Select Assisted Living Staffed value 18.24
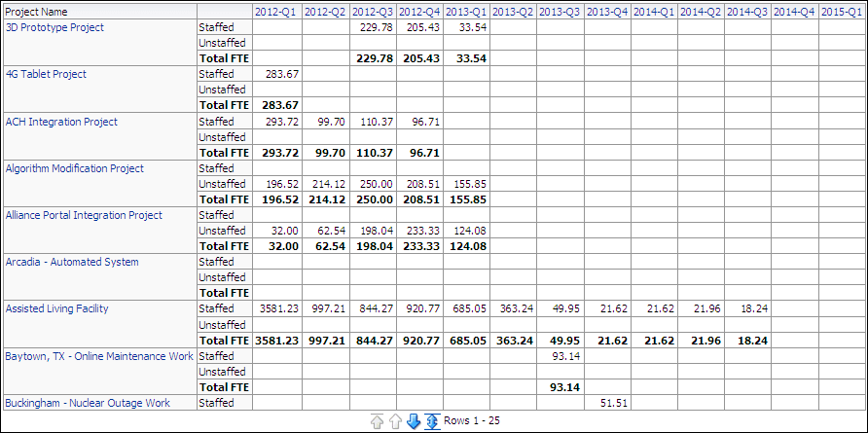Viewport: 868px width, 433px height. 755,308
